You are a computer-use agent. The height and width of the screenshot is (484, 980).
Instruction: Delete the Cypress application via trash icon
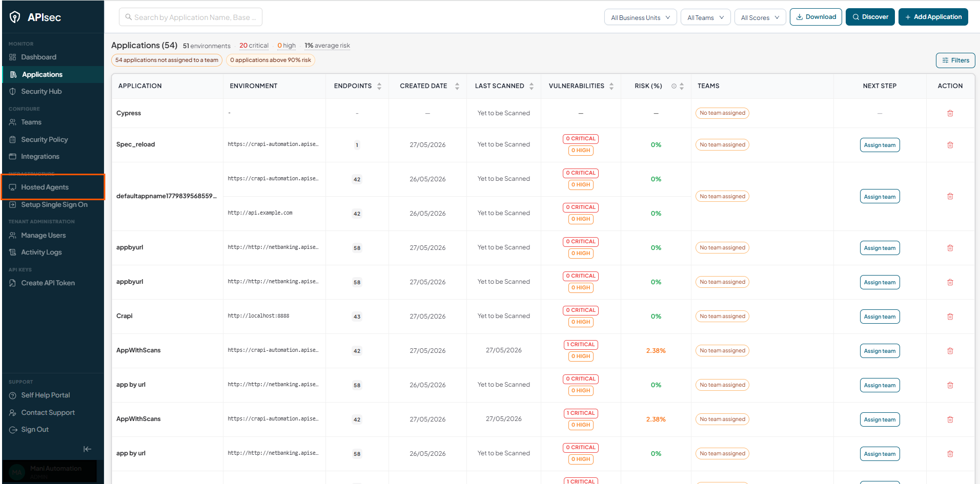[950, 113]
